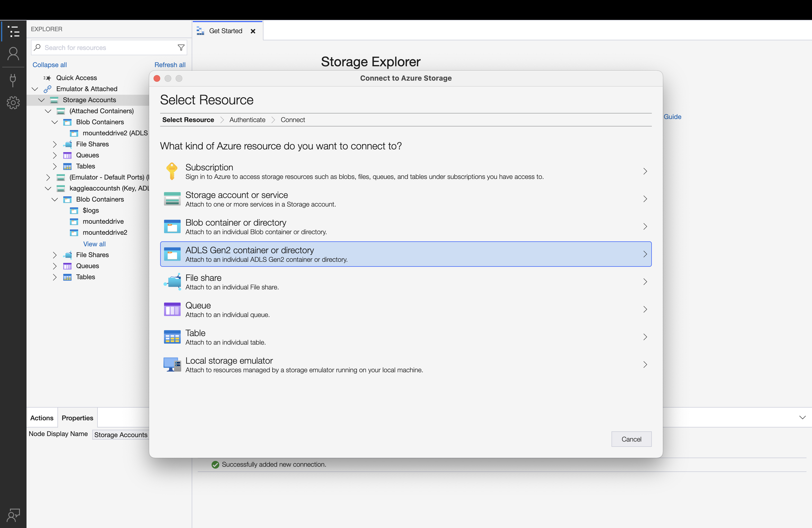Open the Queue row chevron arrow
The height and width of the screenshot is (528, 812).
(x=645, y=309)
